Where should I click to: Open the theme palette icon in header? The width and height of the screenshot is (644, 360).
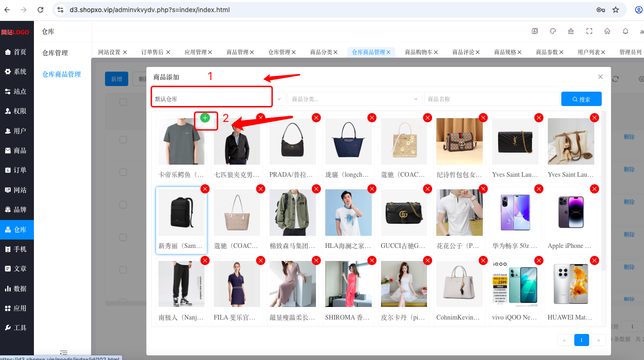(553, 31)
